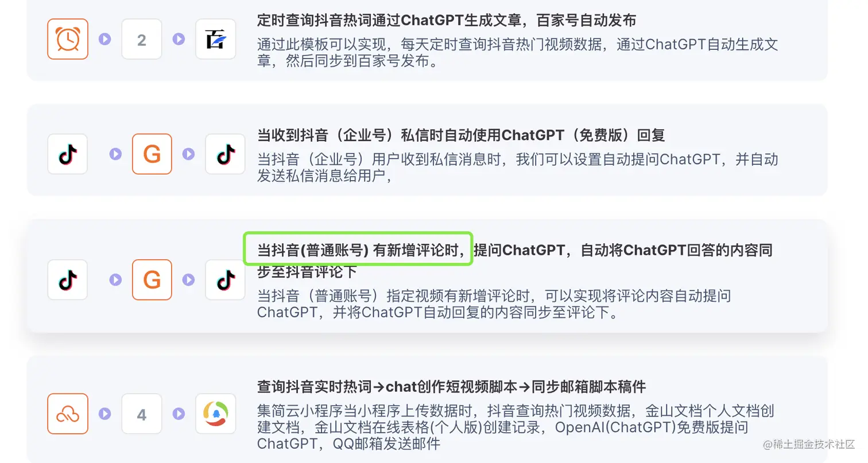
Task: Open the template titled 定时查询抖音热词通过ChatGPT生成文章
Action: pos(447,21)
